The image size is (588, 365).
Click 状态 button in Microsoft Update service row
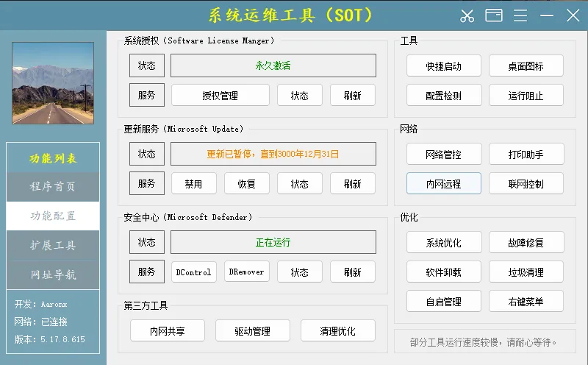click(x=300, y=184)
